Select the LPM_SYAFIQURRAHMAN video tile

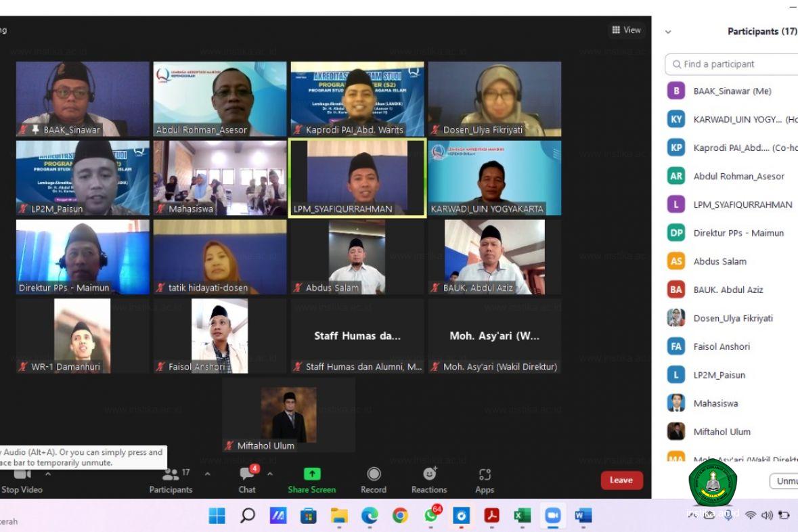[357, 178]
